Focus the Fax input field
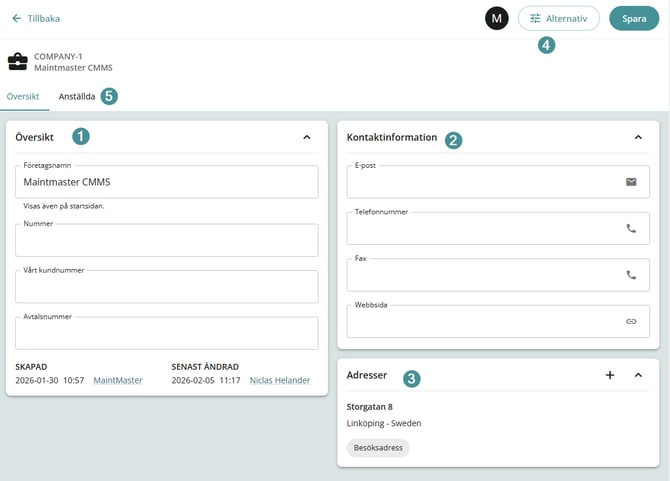The width and height of the screenshot is (670, 481). (x=498, y=275)
